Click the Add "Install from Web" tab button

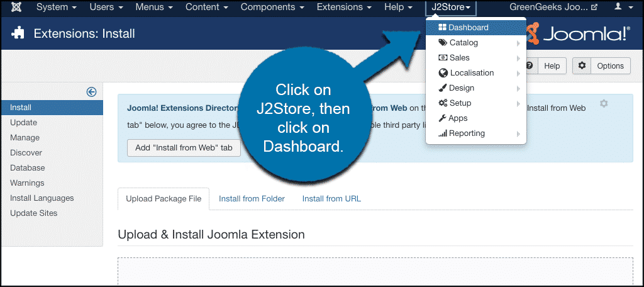pyautogui.click(x=179, y=148)
